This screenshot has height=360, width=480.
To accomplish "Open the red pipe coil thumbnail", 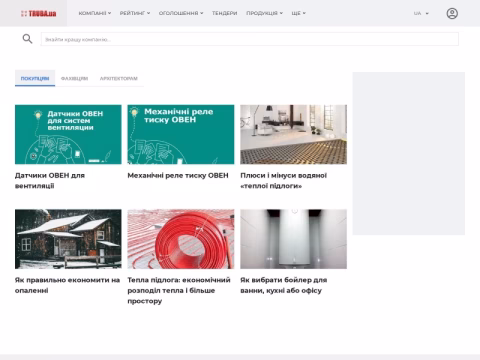I will pos(181,239).
